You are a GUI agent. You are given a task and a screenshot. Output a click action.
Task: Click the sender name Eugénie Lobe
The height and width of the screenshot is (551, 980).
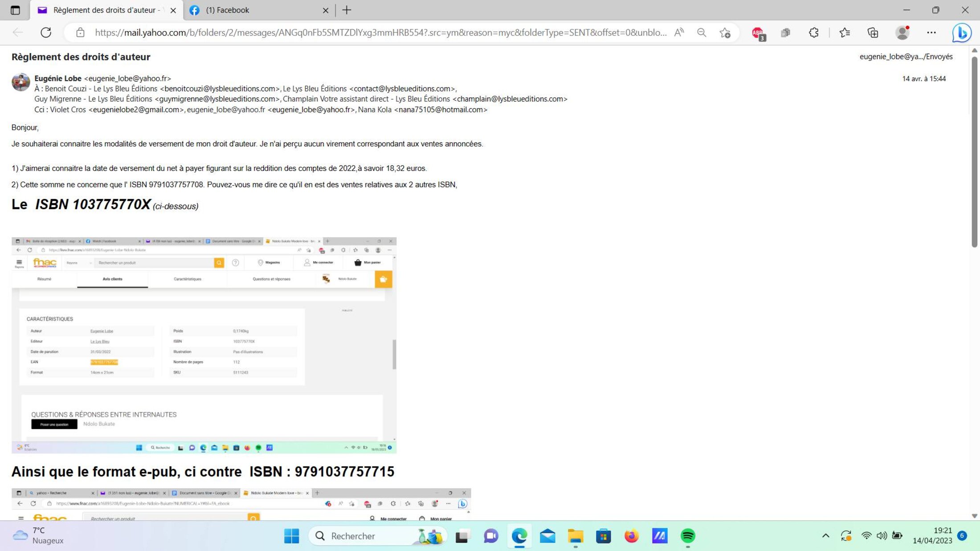[x=58, y=78]
